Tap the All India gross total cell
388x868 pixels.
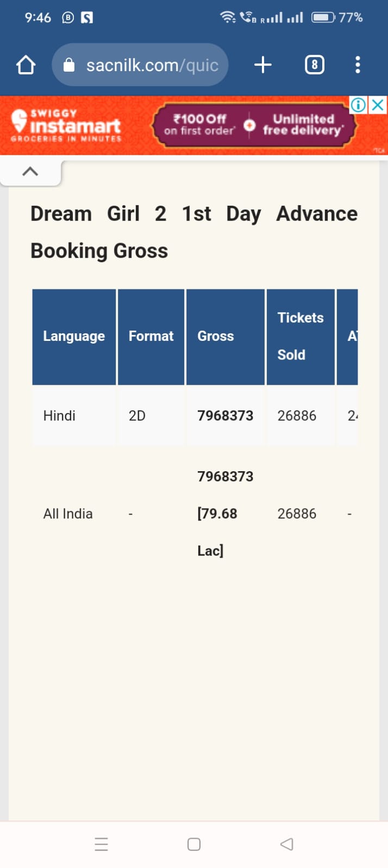coord(225,514)
